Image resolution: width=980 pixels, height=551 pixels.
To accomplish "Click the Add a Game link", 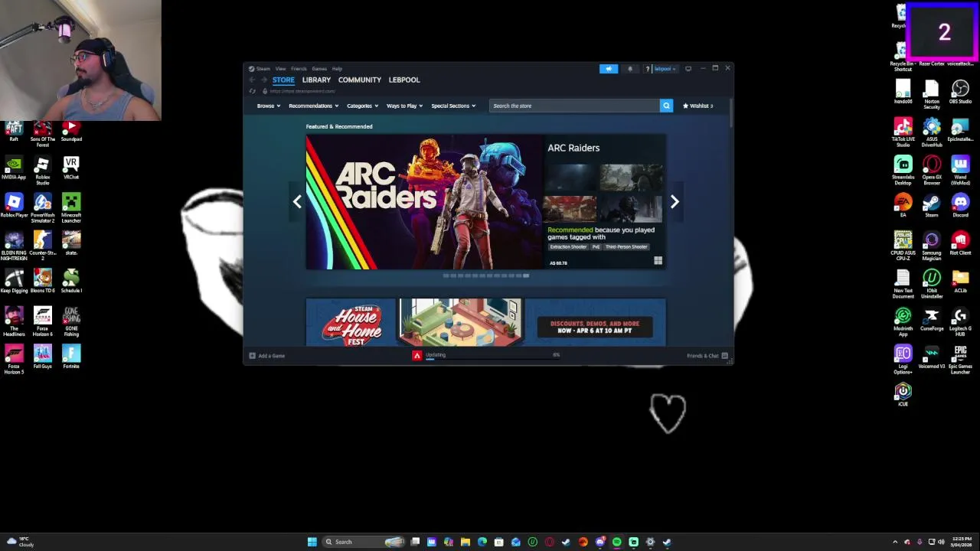I will coord(272,356).
